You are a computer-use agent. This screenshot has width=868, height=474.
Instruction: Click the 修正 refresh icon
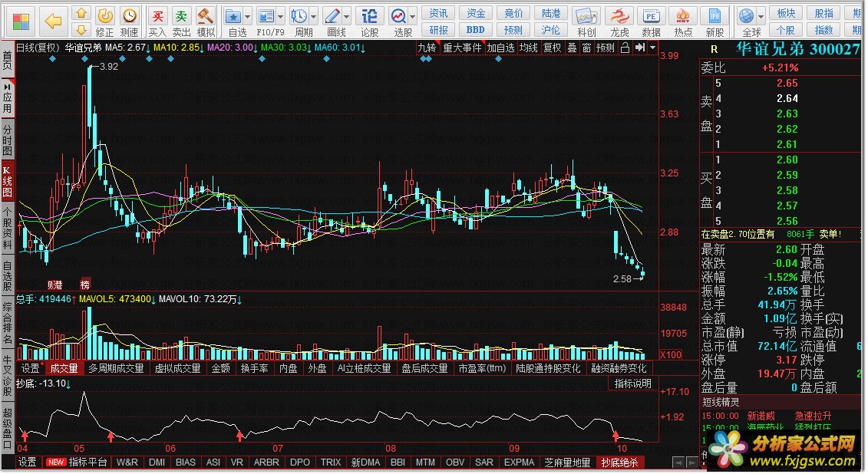[x=104, y=16]
